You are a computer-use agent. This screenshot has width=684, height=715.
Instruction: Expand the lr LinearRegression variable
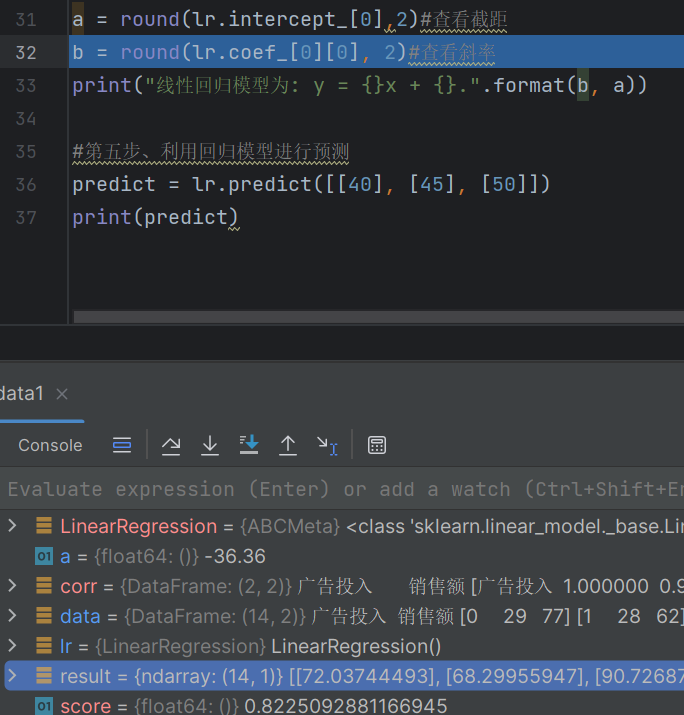point(12,645)
